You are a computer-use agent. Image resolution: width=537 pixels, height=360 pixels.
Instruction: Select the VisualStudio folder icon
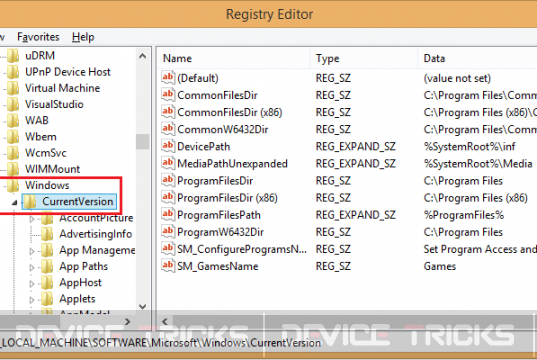13,104
